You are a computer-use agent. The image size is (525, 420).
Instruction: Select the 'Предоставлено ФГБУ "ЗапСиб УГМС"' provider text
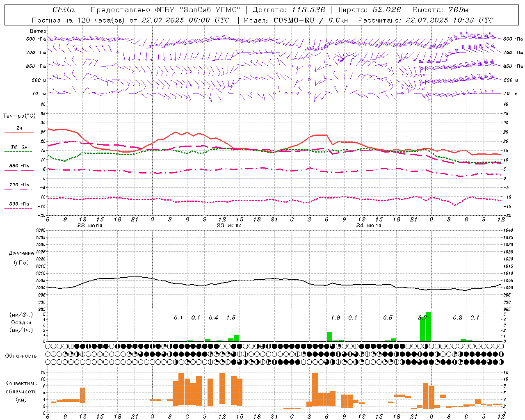[x=166, y=10]
